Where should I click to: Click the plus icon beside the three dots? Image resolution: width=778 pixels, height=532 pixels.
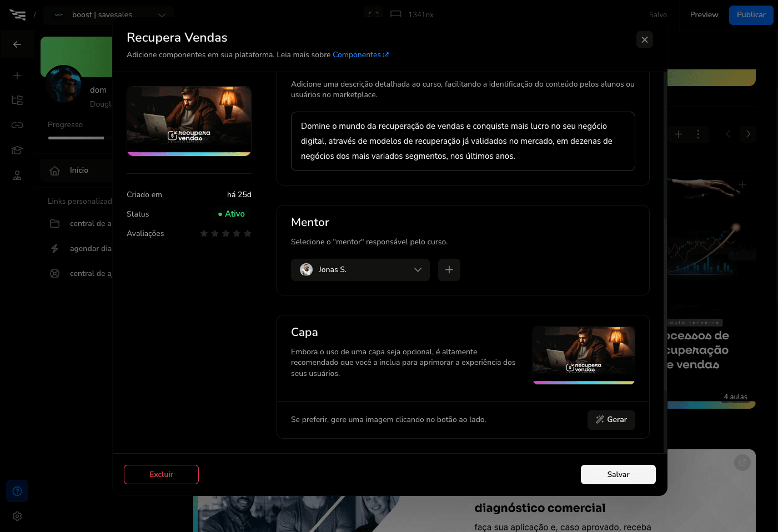[x=679, y=134]
